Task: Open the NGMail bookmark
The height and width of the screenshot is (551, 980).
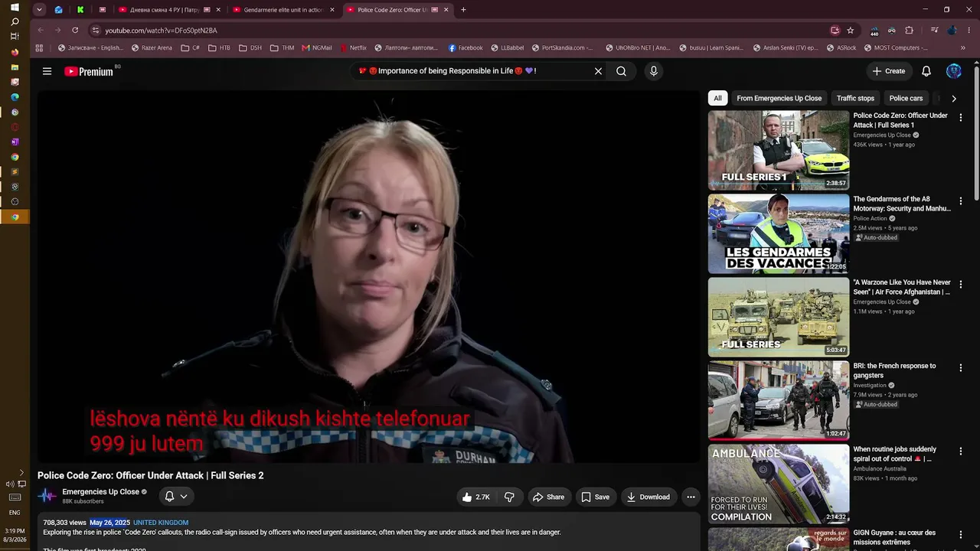Action: (317, 47)
